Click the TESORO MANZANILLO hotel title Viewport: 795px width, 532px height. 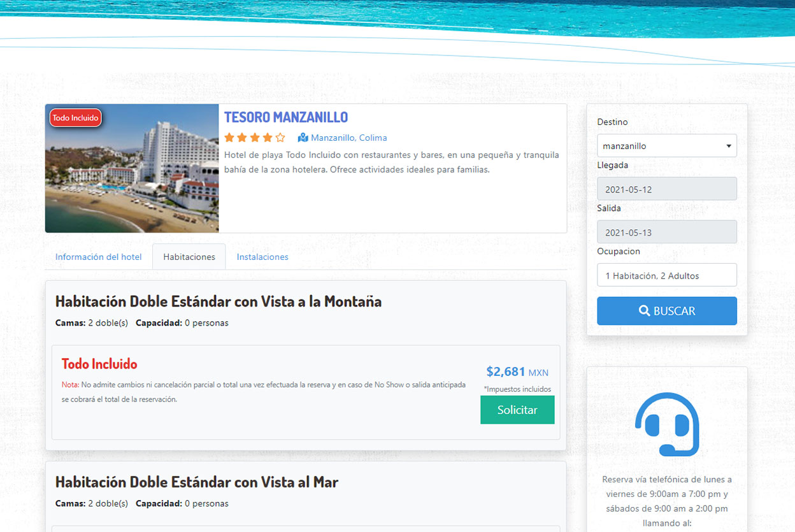(286, 117)
